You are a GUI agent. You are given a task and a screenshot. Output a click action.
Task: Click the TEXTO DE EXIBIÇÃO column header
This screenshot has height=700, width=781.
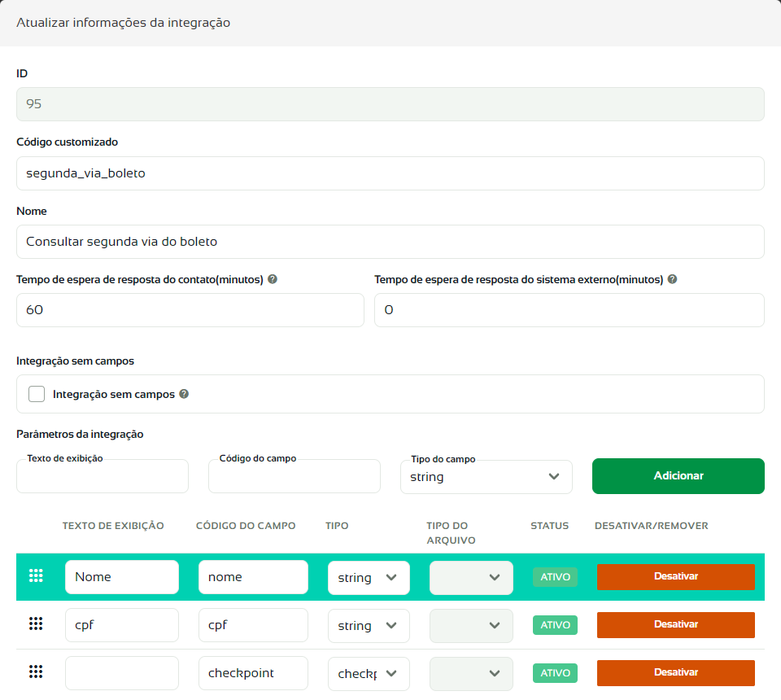coord(113,526)
